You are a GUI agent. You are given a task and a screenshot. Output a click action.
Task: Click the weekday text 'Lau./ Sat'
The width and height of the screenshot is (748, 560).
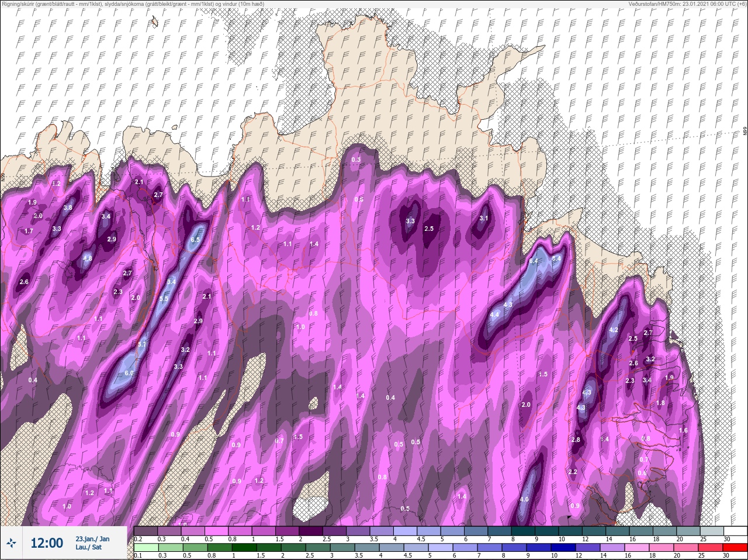click(88, 548)
